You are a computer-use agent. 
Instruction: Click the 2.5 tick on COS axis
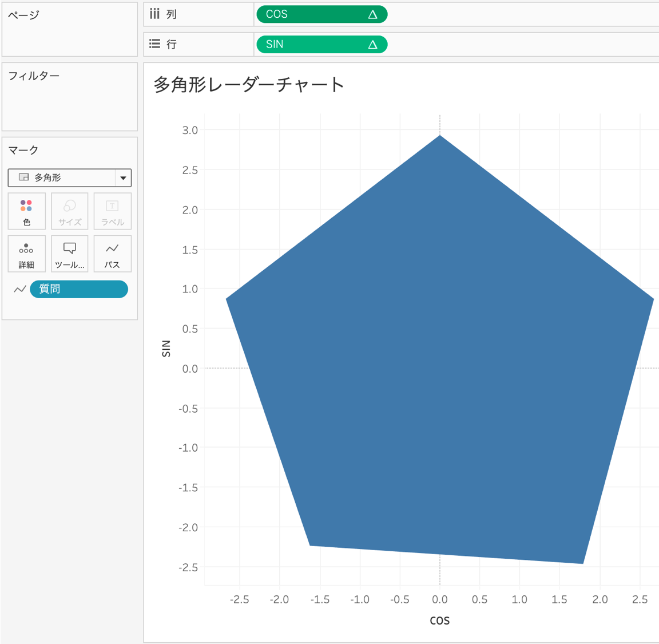640,599
